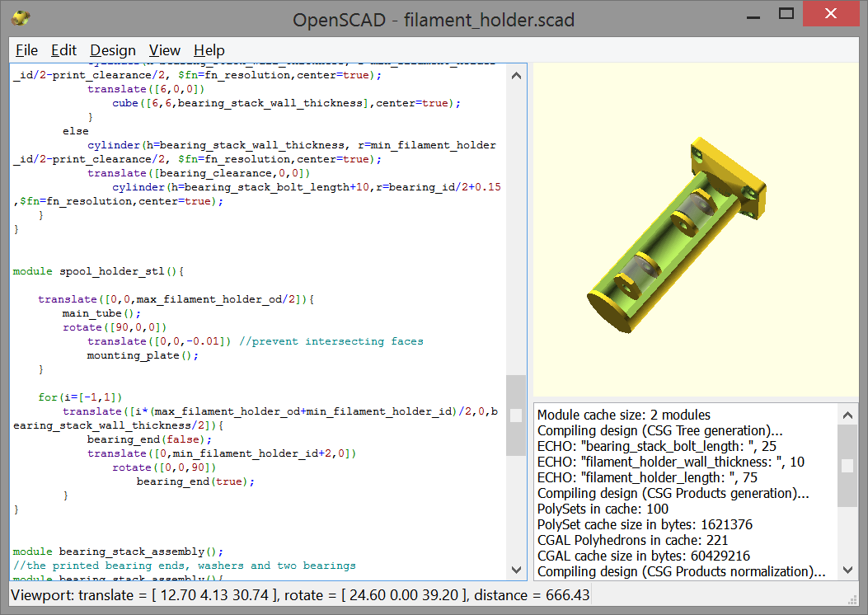This screenshot has width=868, height=615.
Task: Click the editor scrollbar up arrow
Action: pos(516,74)
